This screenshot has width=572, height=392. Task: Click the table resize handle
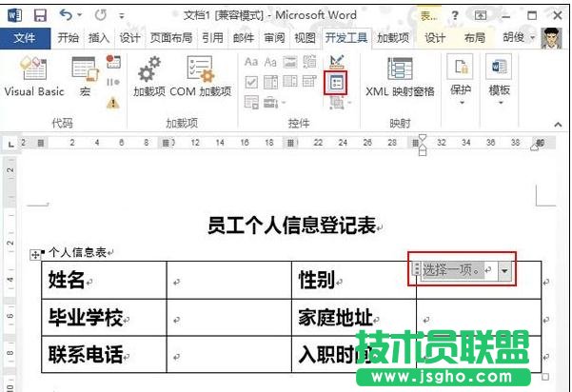pos(545,377)
